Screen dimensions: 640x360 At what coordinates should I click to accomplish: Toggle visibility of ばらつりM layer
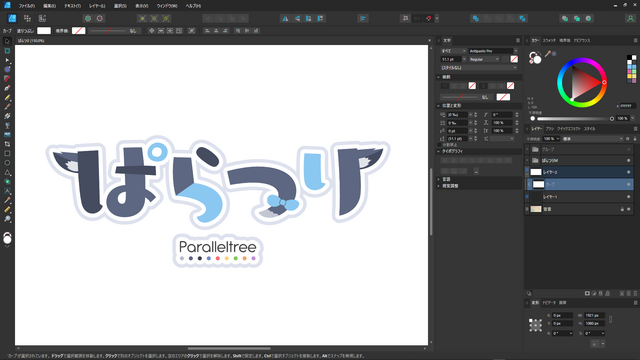[x=629, y=160]
